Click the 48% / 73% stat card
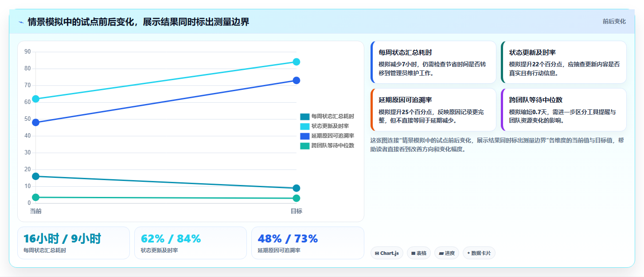 [308, 243]
